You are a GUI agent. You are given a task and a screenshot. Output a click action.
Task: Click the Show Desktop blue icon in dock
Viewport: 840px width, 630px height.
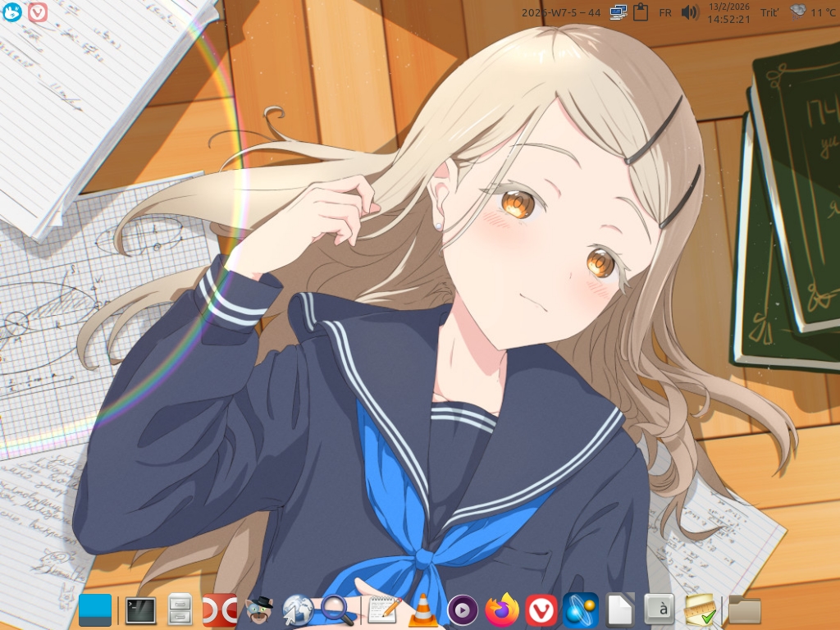click(x=95, y=610)
